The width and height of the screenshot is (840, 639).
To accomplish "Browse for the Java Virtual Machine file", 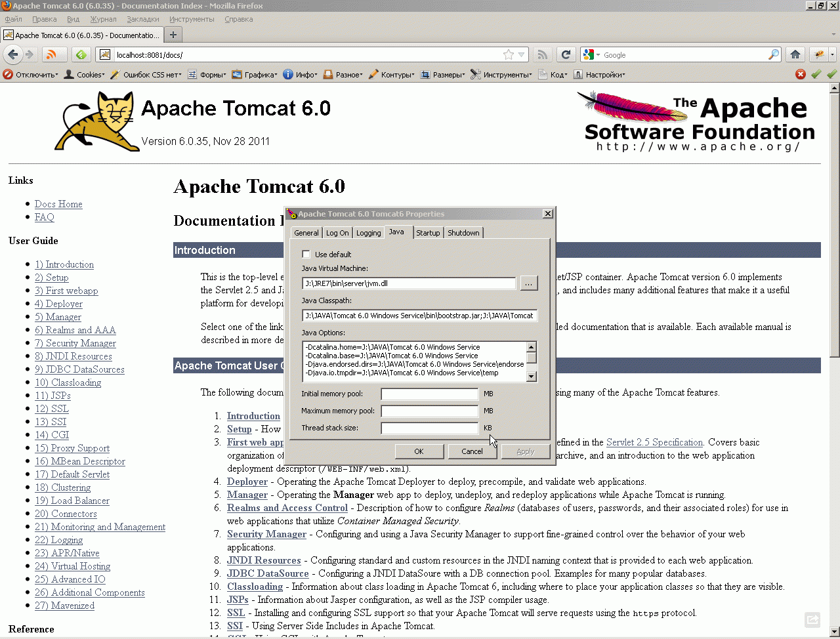I will point(529,283).
